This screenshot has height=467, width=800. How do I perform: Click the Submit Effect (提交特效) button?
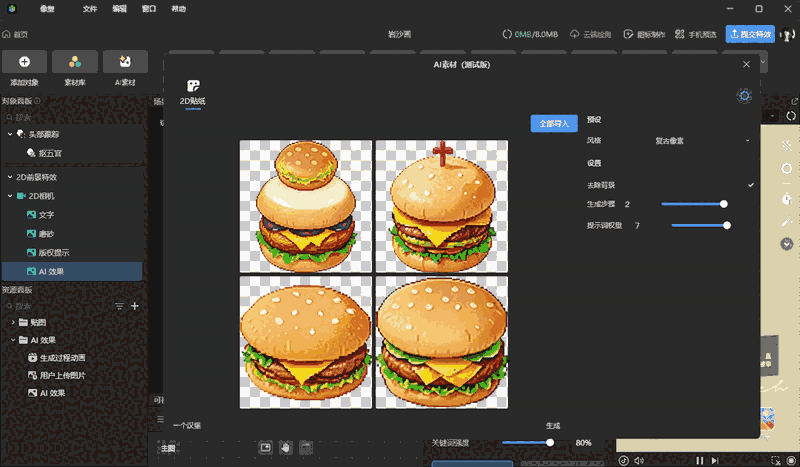click(x=750, y=34)
